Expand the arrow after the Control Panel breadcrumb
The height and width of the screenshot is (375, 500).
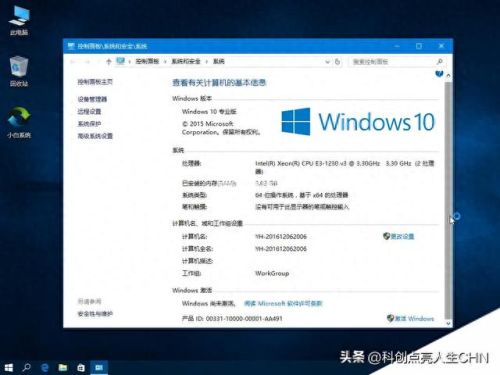[x=165, y=62]
